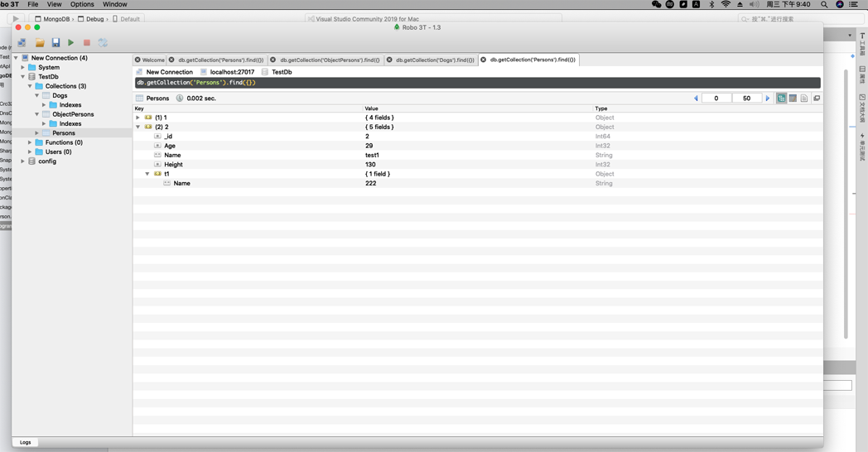Open Siri from menu bar
868x452 pixels.
840,4
